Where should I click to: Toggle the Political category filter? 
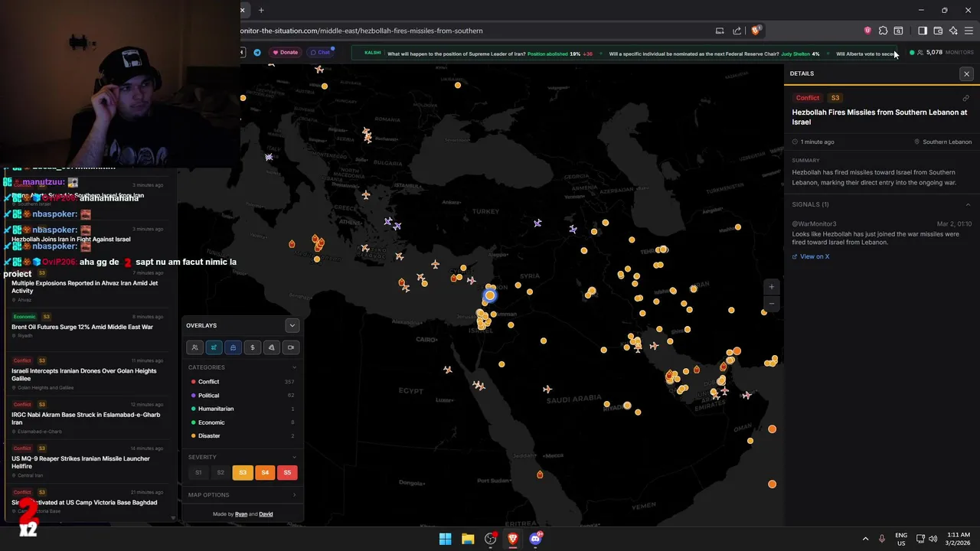[242, 396]
